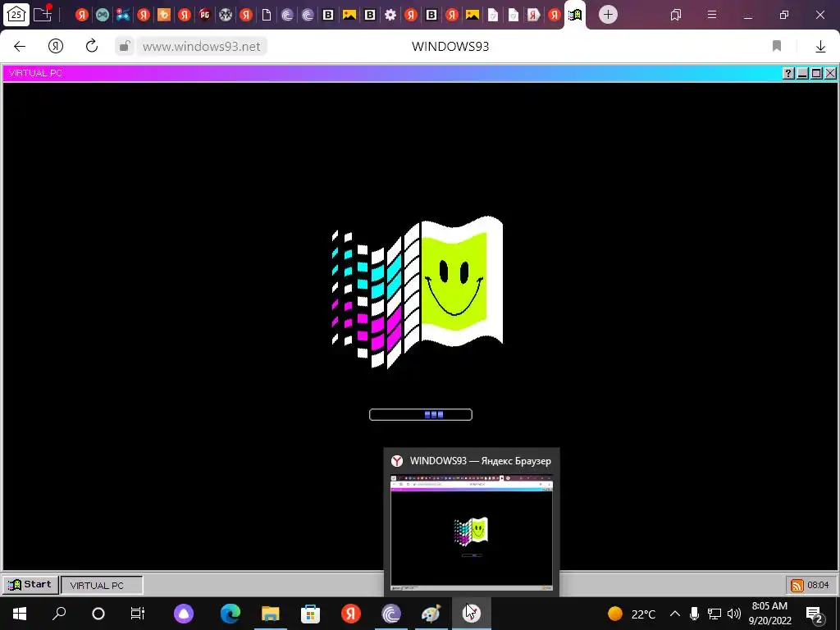Switch to the tab with PG favicon
This screenshot has width=840, height=630.
[x=204, y=15]
